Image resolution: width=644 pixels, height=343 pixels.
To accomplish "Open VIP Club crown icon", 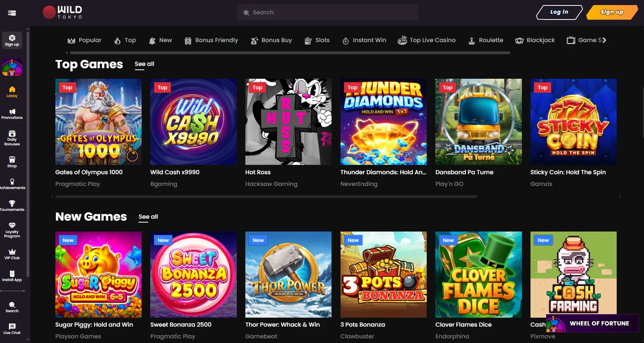I will 12,254.
